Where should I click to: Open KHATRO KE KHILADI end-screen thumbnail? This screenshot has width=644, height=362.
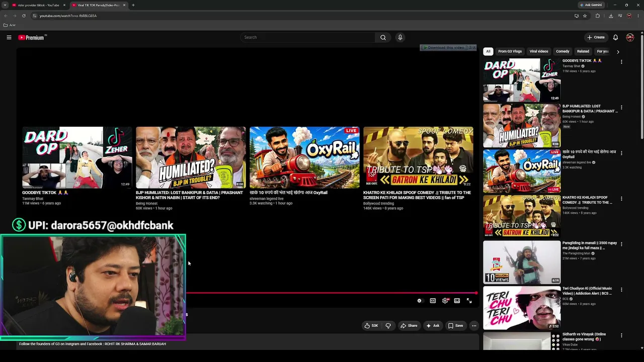tap(418, 157)
